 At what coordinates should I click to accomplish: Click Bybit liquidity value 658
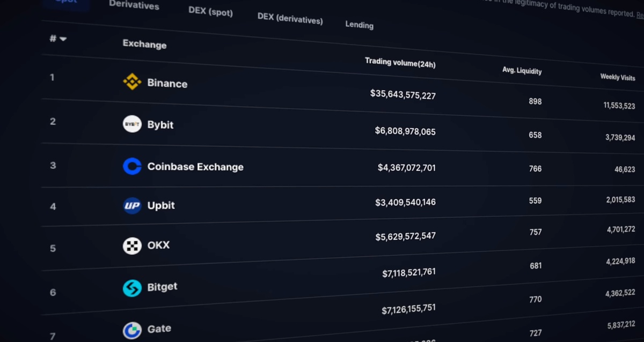coord(535,135)
